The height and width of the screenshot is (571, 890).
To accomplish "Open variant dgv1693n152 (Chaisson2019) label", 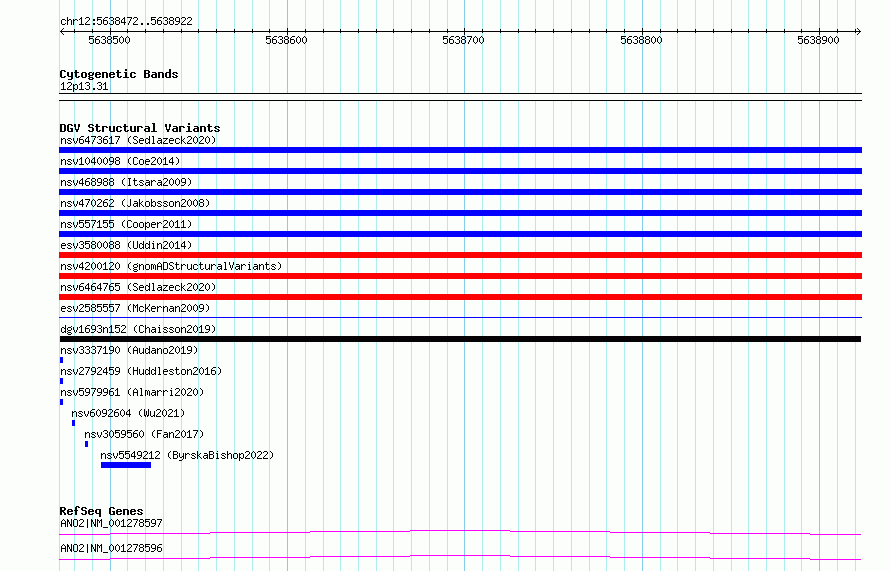I will click(x=138, y=329).
